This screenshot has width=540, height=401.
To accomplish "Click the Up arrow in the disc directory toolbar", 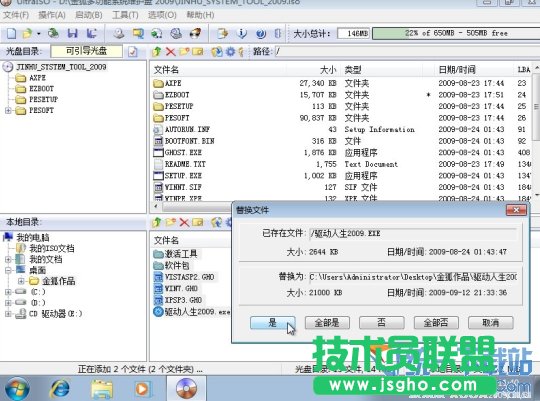I will point(157,52).
